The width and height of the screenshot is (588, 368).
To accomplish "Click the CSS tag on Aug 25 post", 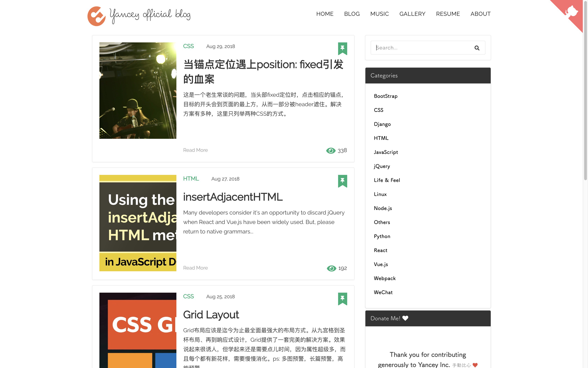I will (x=188, y=297).
